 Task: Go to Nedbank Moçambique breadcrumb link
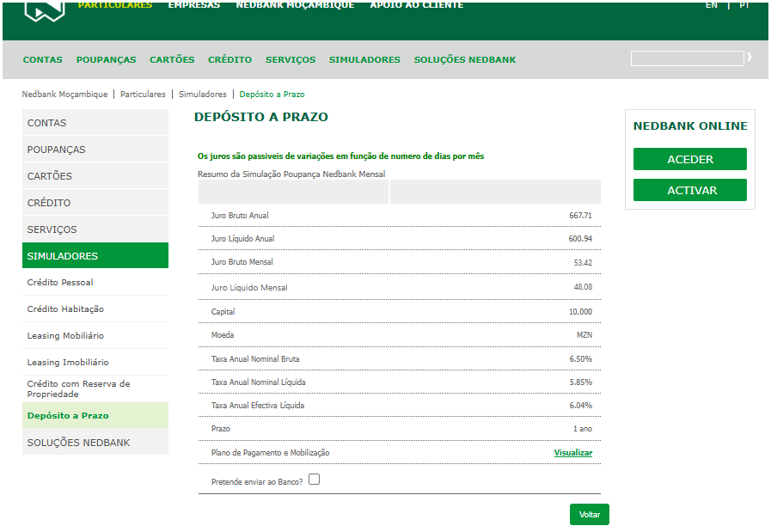(x=65, y=94)
